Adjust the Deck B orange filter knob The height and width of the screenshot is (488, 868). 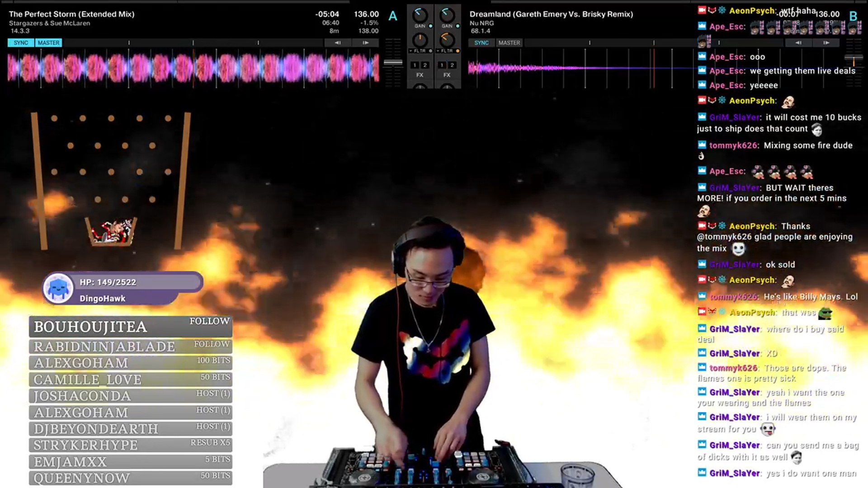[447, 40]
